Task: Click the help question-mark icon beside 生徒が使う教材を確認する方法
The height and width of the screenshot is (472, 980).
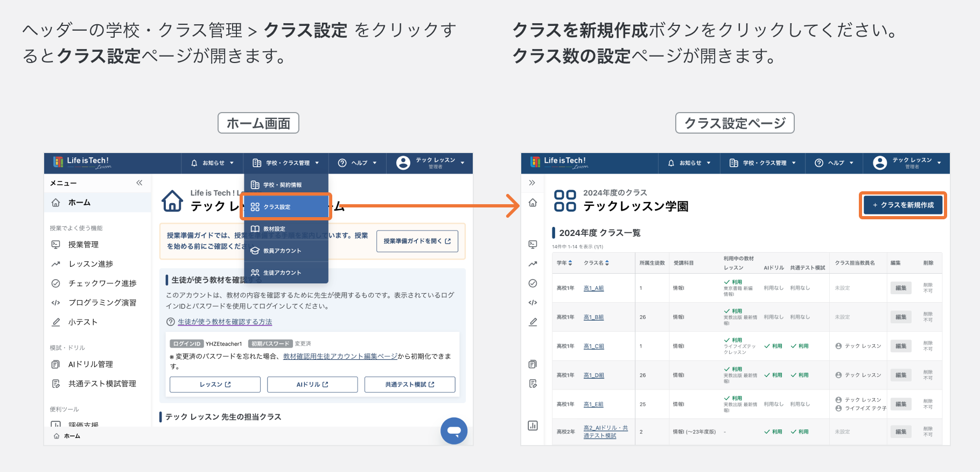Action: 171,322
